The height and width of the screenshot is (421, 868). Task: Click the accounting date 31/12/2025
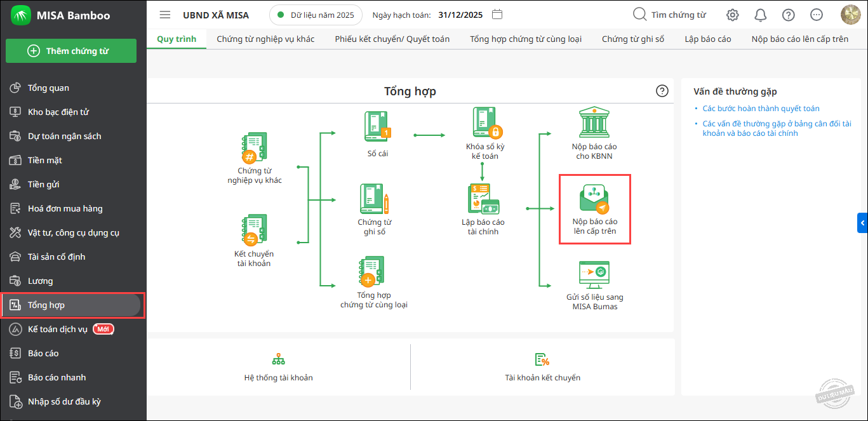click(461, 15)
